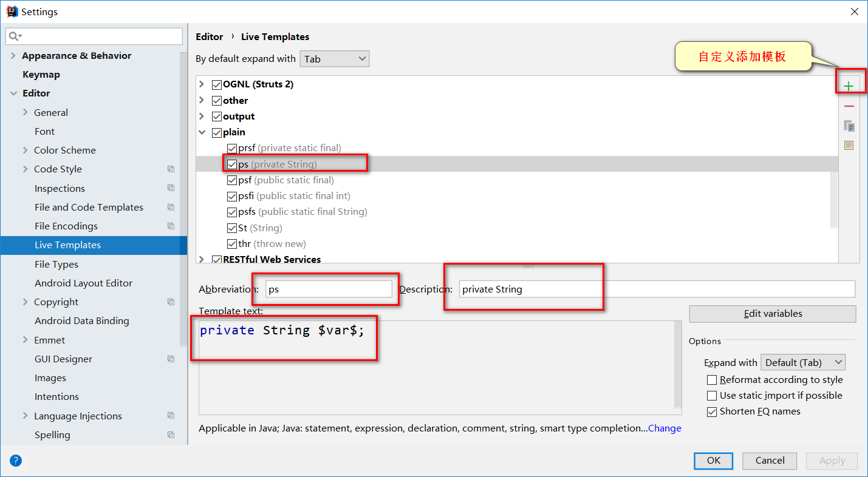The image size is (868, 477).
Task: Select File and Code Templates in sidebar
Action: point(89,208)
